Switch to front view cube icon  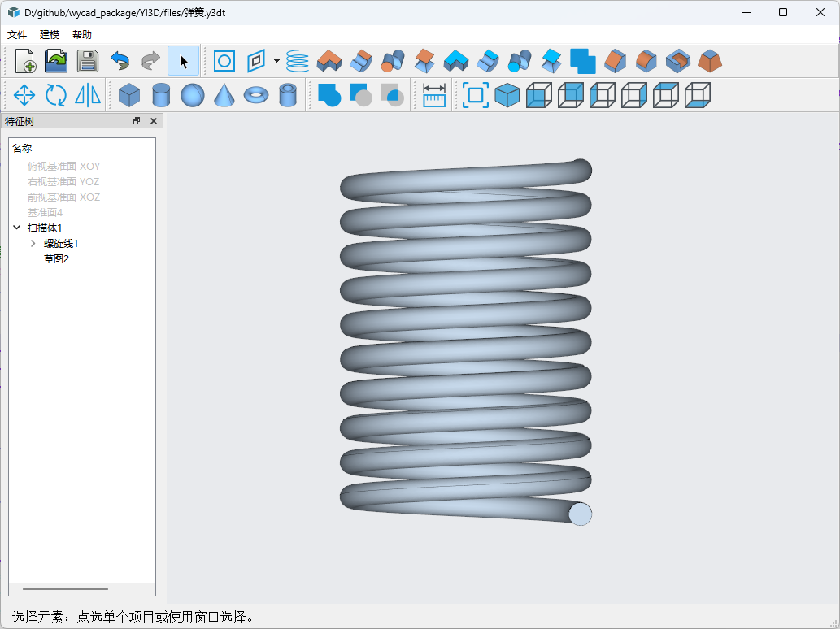(x=539, y=95)
